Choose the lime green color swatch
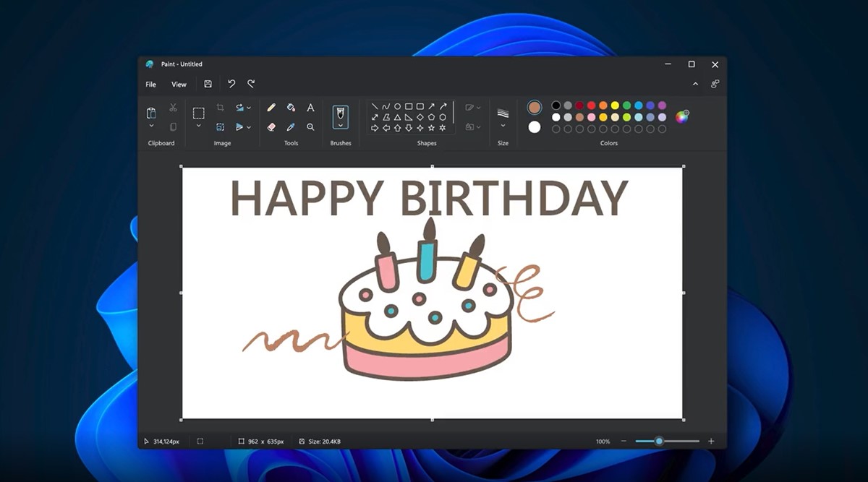This screenshot has width=868, height=482. [x=626, y=117]
